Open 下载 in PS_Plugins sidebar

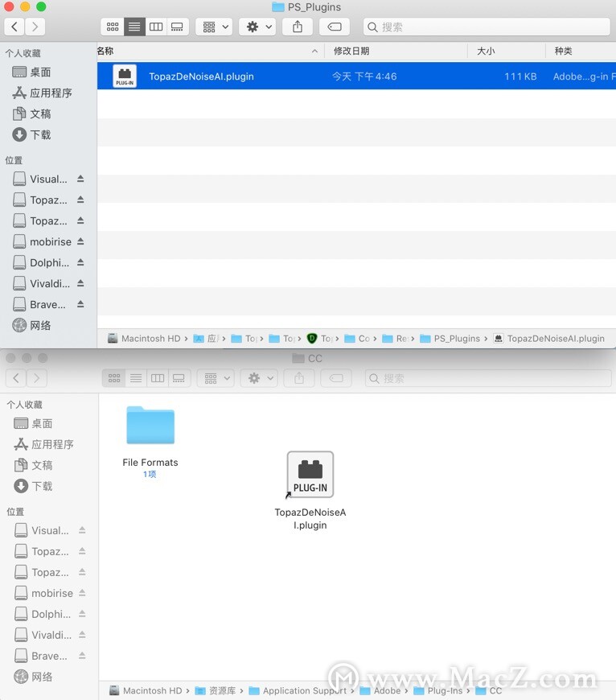[31, 134]
